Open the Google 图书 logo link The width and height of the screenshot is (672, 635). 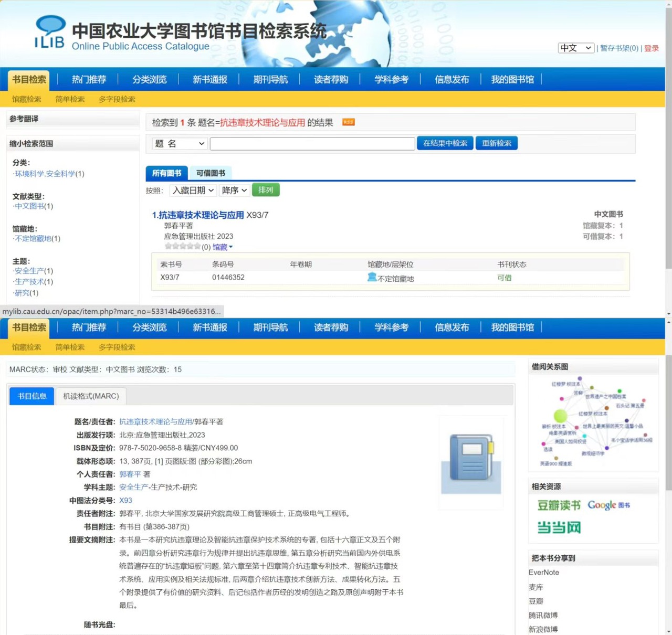coord(608,505)
